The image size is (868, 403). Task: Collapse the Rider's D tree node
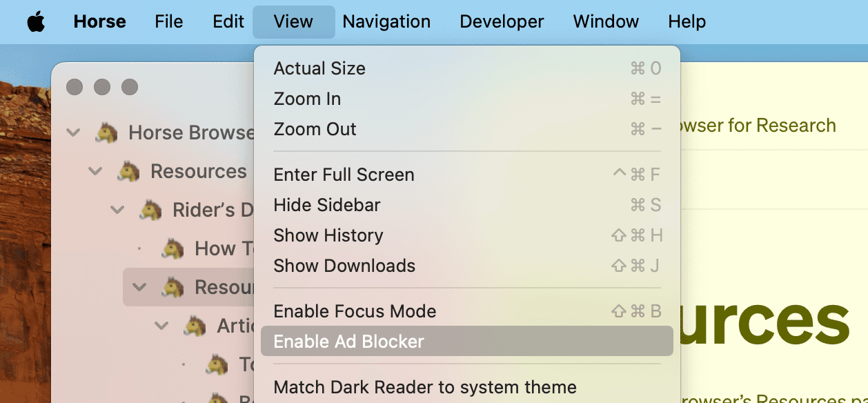pos(119,210)
